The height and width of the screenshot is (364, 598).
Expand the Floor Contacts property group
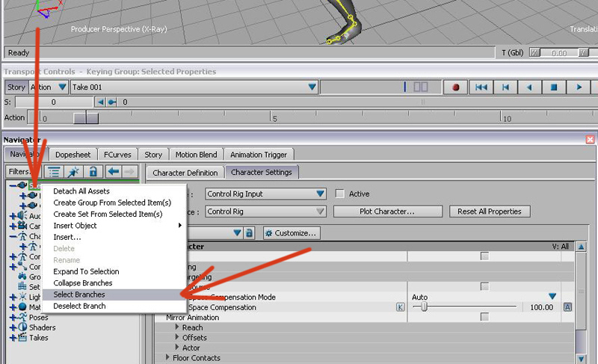(x=168, y=358)
